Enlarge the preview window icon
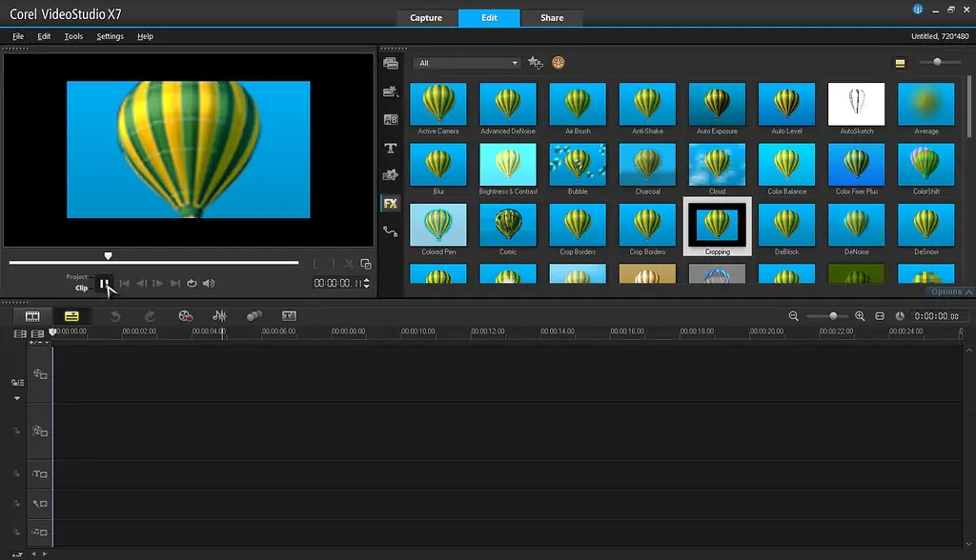976x560 pixels. [x=366, y=264]
